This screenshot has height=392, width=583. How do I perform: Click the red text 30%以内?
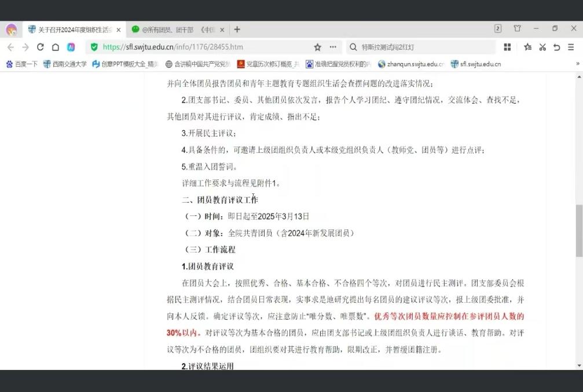pos(184,333)
